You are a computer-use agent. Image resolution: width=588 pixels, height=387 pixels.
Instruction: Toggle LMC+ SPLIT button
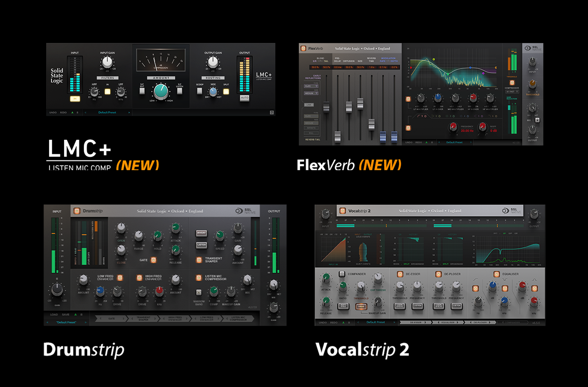pos(226,92)
